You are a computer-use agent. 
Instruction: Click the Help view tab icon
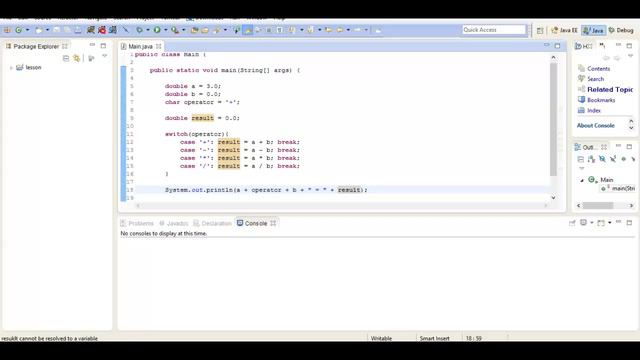tap(578, 46)
